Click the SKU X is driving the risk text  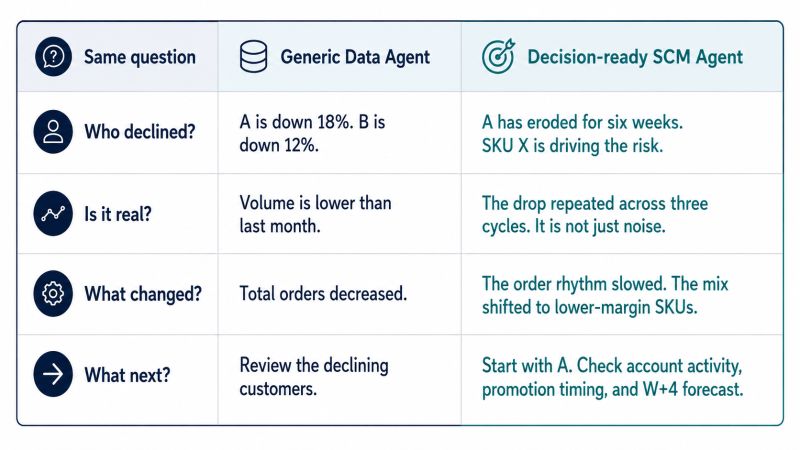coord(572,146)
